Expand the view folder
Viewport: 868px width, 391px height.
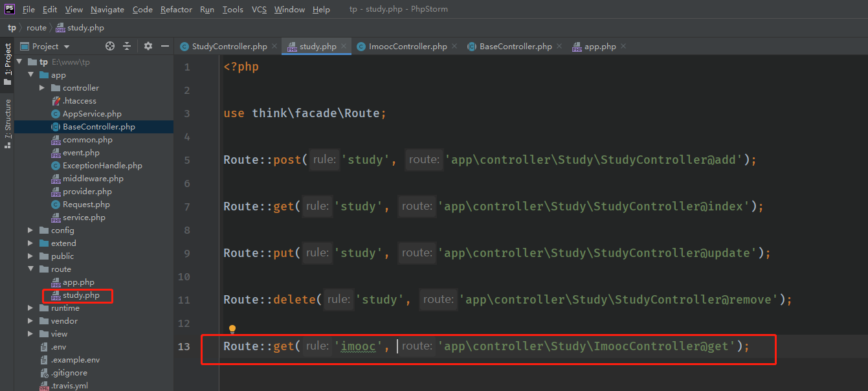coord(30,334)
